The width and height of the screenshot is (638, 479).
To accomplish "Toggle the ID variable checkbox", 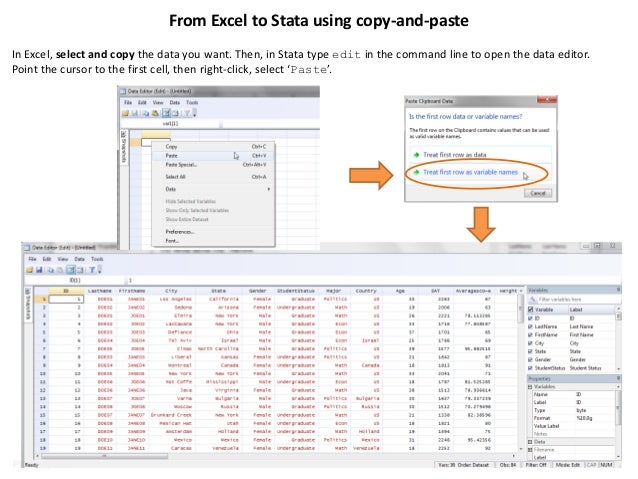I will (x=531, y=318).
